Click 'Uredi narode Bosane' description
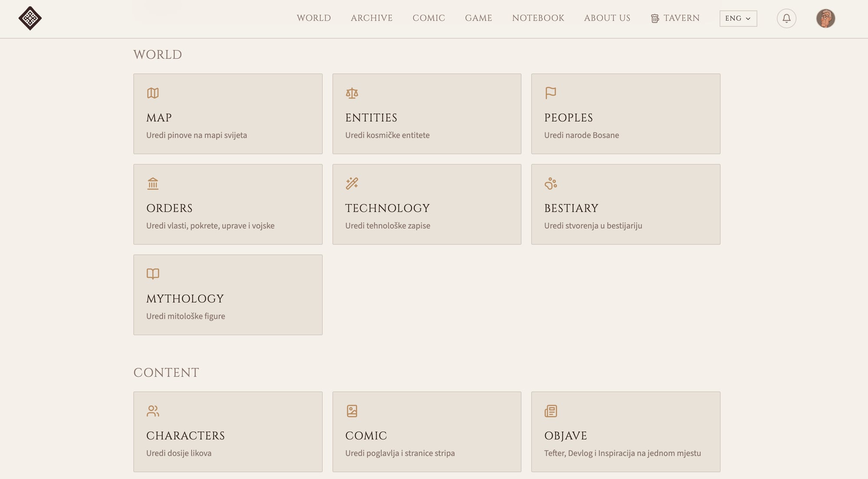Image resolution: width=868 pixels, height=479 pixels. point(582,135)
